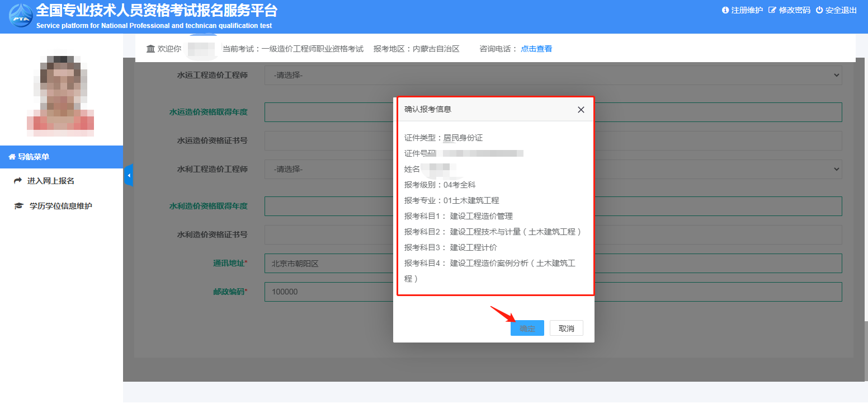Open 学历学位信息维护 menu item
This screenshot has height=408, width=868.
(x=60, y=206)
